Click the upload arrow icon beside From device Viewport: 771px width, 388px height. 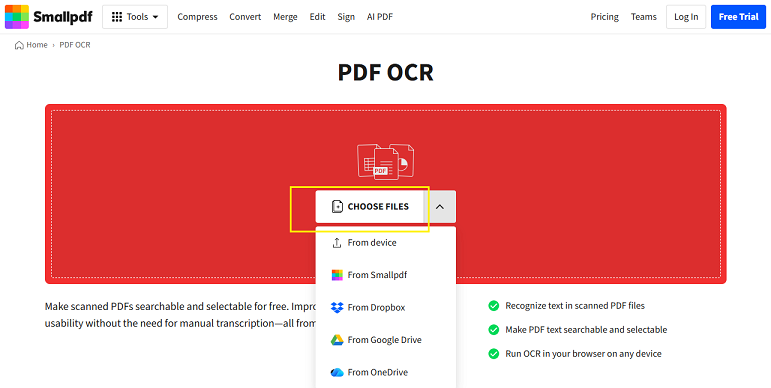337,242
